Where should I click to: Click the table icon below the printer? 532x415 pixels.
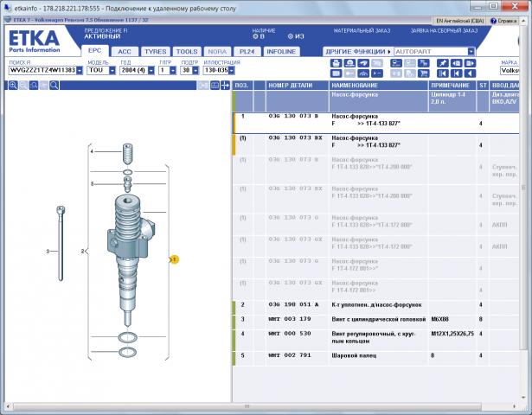(336, 73)
